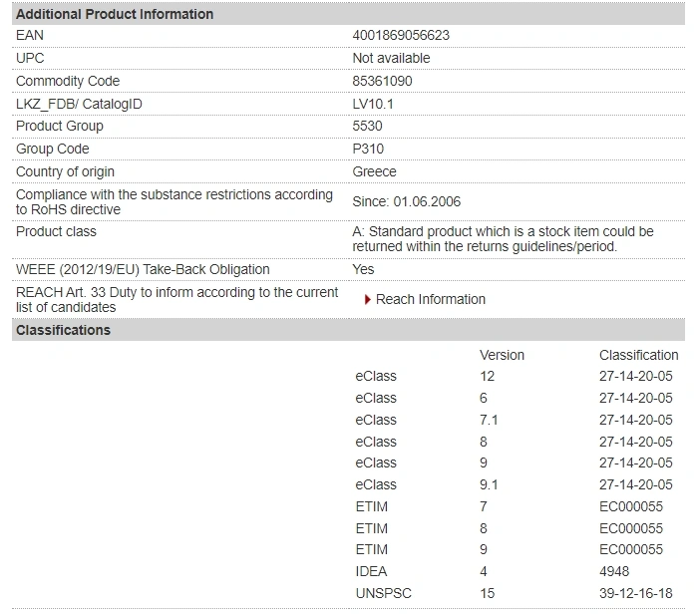Click the Product class label
This screenshot has height=616, width=695.
(56, 232)
